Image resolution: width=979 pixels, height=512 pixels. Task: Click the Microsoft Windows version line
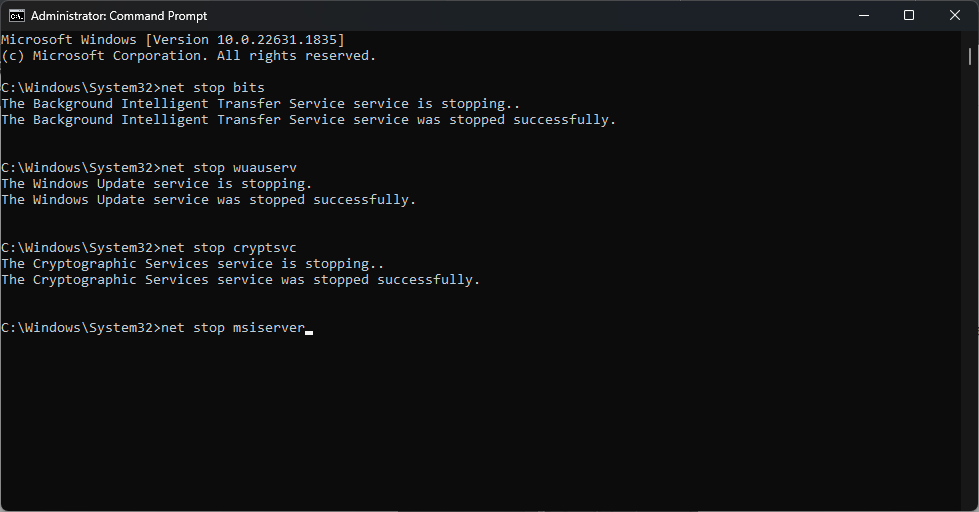click(x=173, y=39)
